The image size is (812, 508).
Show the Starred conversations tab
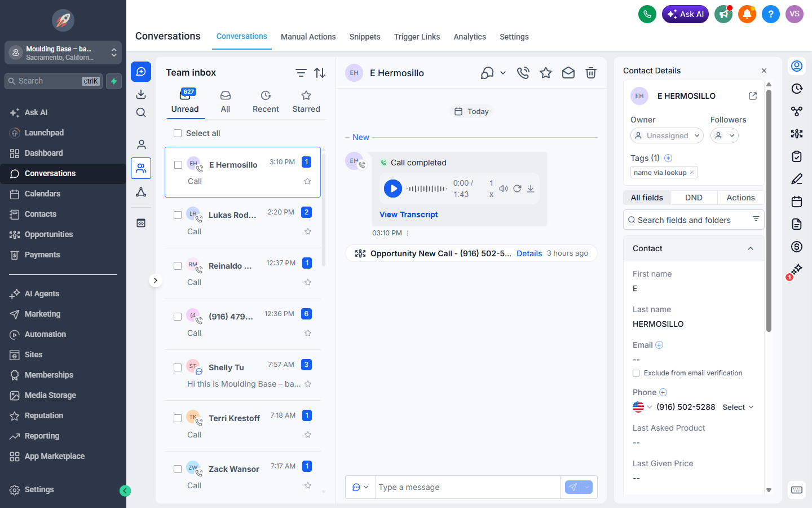[x=306, y=102]
